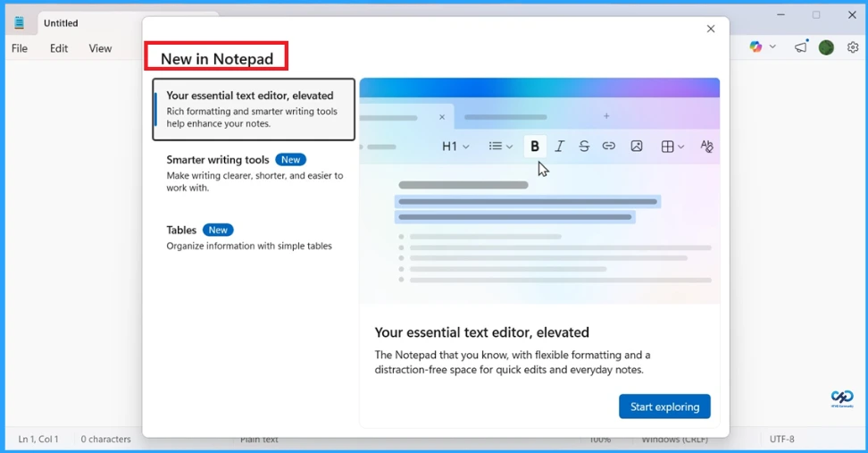Click the Link icon in preview image

click(x=608, y=147)
